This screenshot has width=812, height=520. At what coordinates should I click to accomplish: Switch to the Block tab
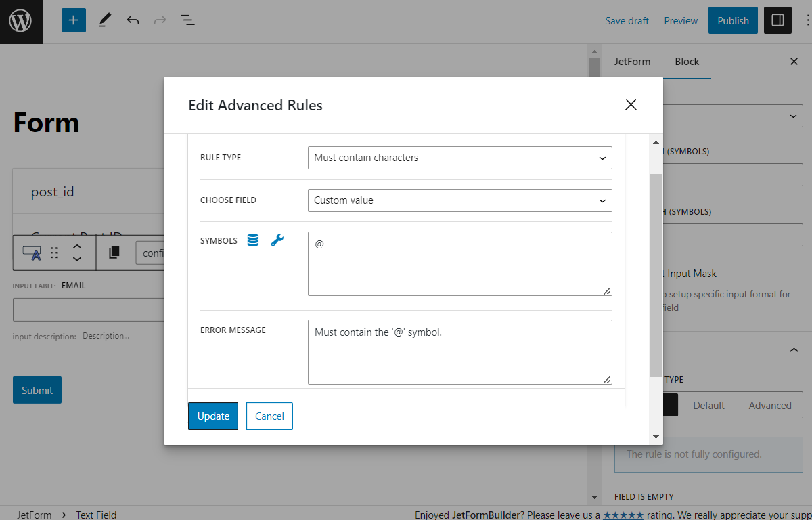click(687, 62)
